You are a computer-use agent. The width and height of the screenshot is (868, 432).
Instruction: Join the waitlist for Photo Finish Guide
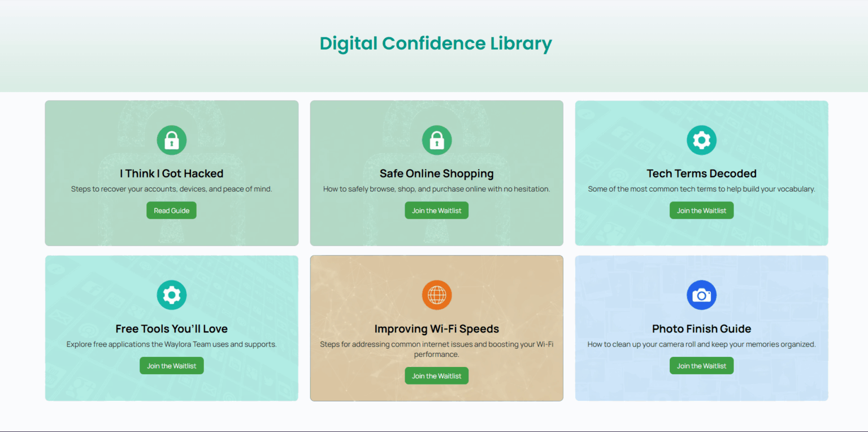(701, 366)
